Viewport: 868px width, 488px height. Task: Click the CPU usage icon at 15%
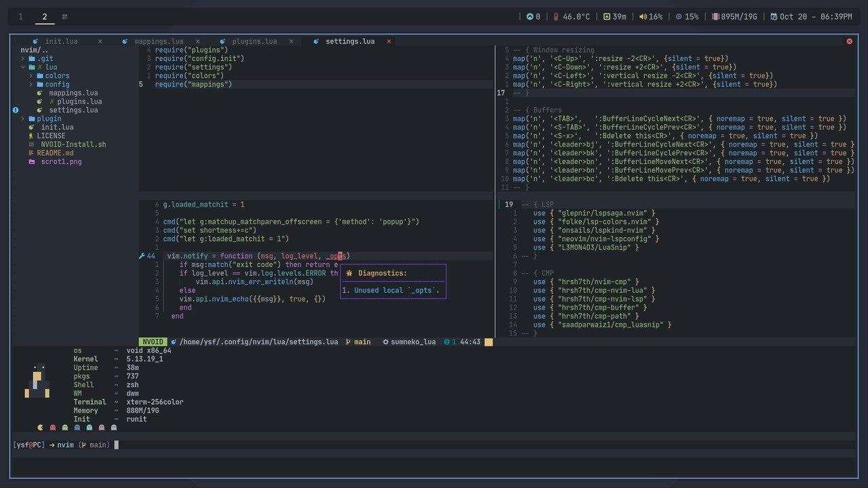coord(679,16)
